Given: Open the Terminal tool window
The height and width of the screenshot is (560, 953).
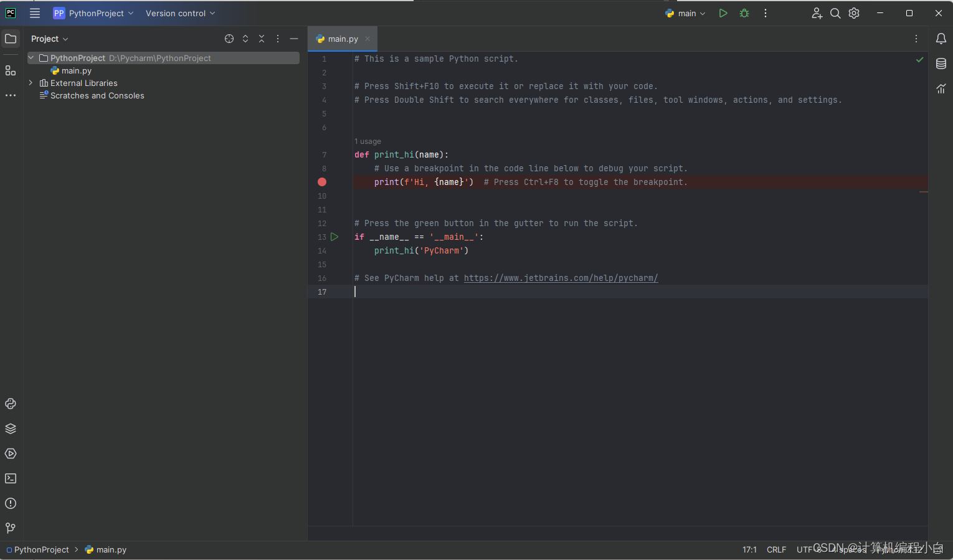Looking at the screenshot, I should pyautogui.click(x=11, y=478).
